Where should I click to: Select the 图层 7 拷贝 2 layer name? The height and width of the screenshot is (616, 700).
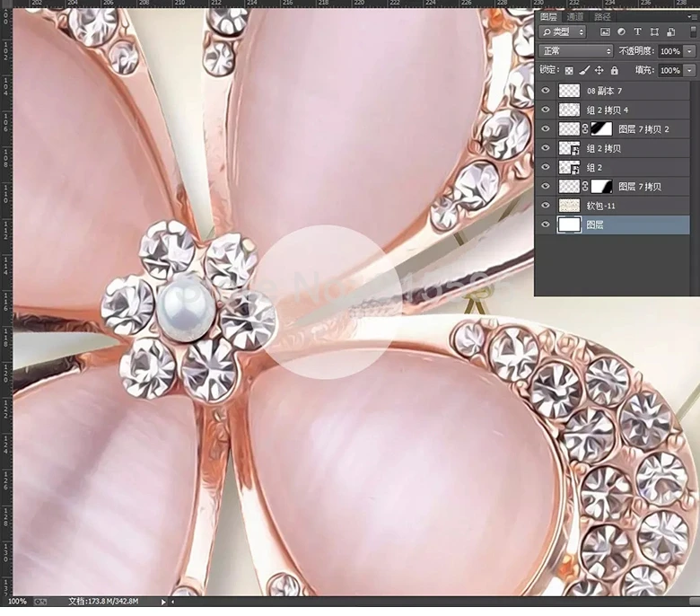(643, 129)
